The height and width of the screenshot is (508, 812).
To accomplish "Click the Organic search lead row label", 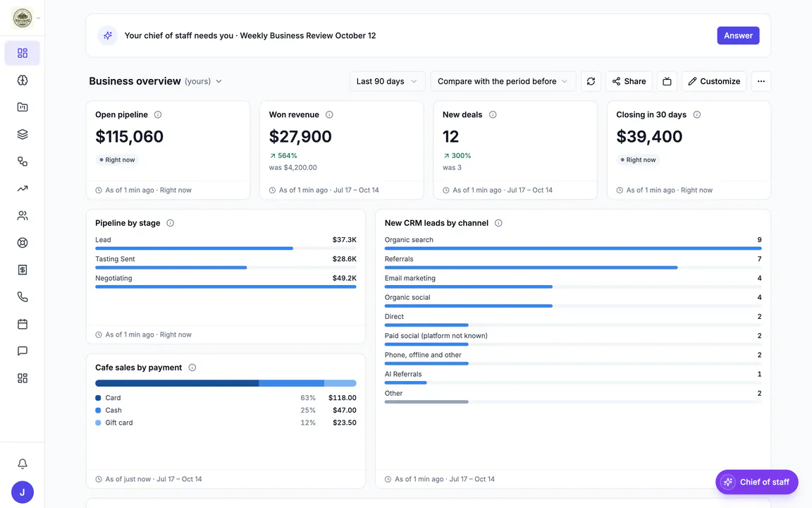I will pyautogui.click(x=409, y=240).
